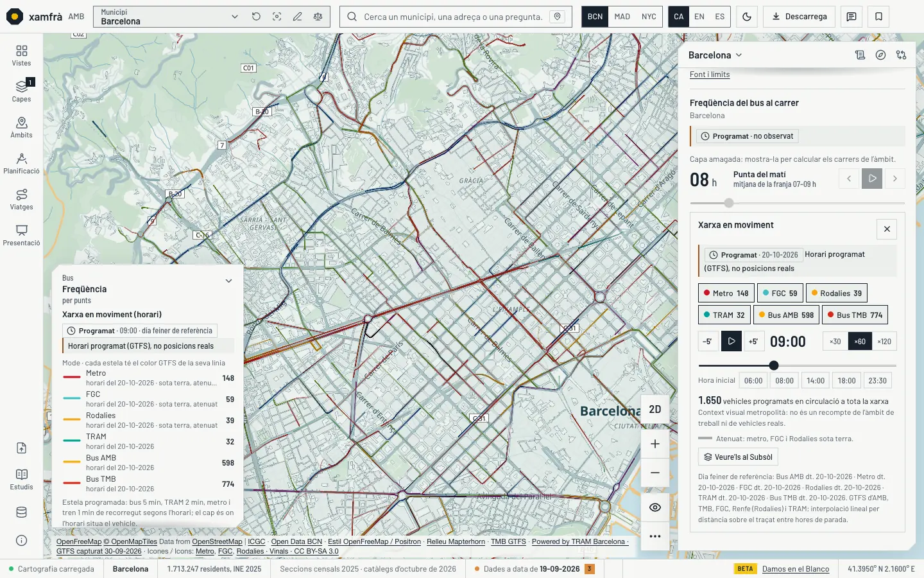Click the location pin in search box
This screenshot has height=578, width=924.
pyautogui.click(x=558, y=17)
